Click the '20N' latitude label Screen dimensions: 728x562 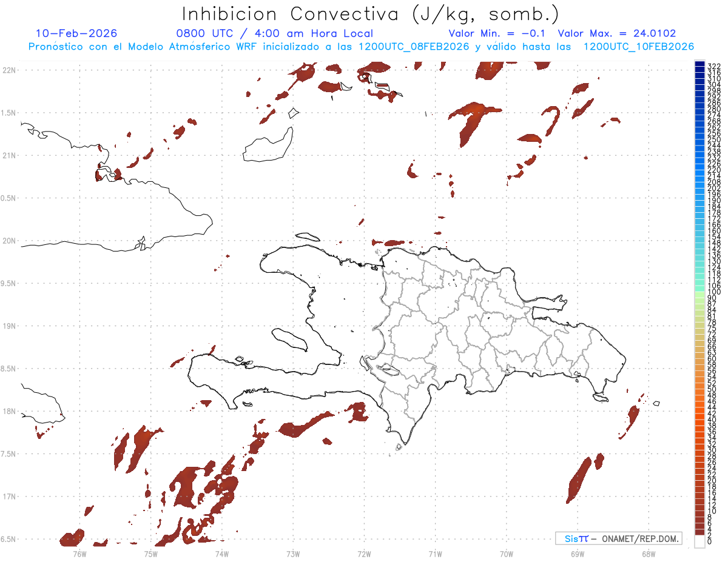(x=9, y=241)
